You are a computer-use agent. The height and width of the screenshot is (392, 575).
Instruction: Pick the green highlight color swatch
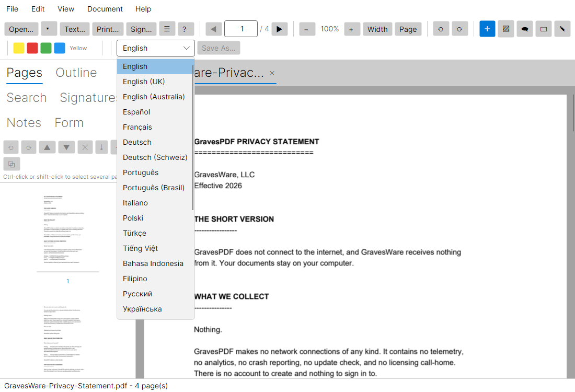(46, 48)
